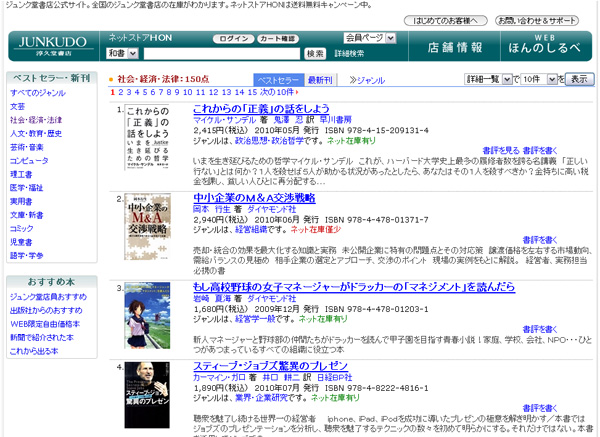Click the 表示 button

coord(579,79)
